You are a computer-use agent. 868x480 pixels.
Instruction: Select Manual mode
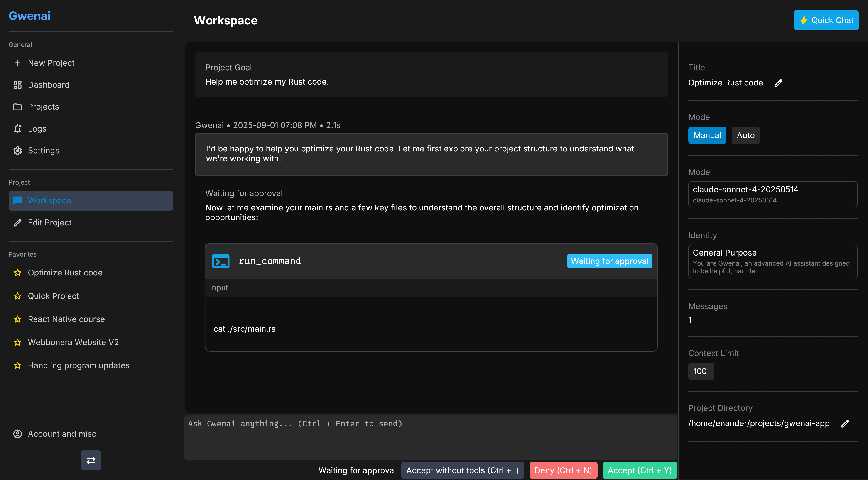(707, 135)
